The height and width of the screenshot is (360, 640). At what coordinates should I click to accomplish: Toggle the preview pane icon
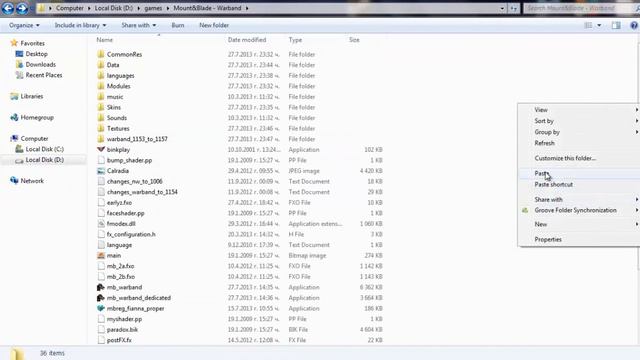pyautogui.click(x=616, y=25)
